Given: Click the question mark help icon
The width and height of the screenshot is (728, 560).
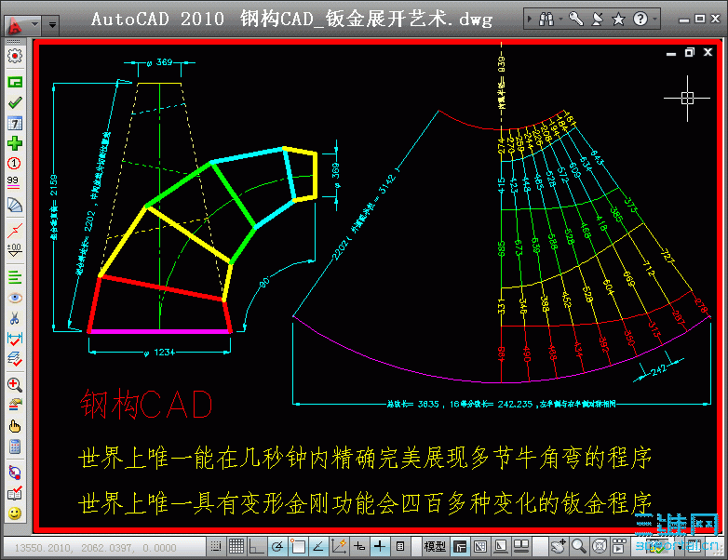Looking at the screenshot, I should click(640, 19).
